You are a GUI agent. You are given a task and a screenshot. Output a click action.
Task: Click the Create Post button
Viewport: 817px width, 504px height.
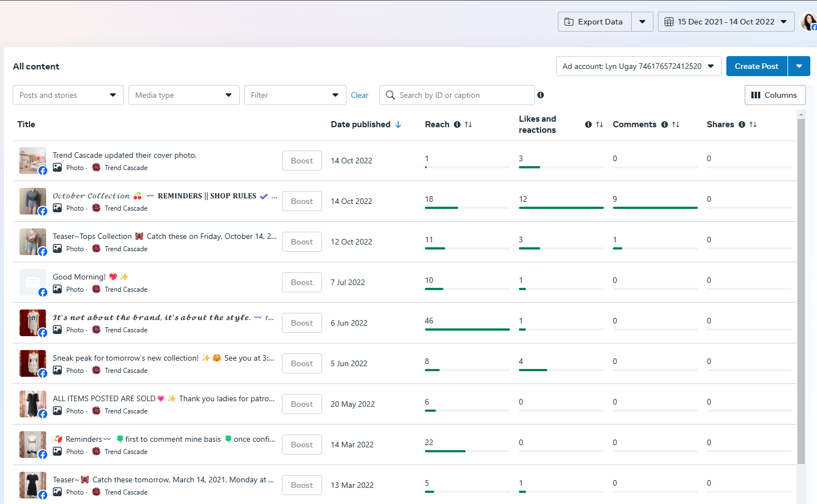pos(756,66)
